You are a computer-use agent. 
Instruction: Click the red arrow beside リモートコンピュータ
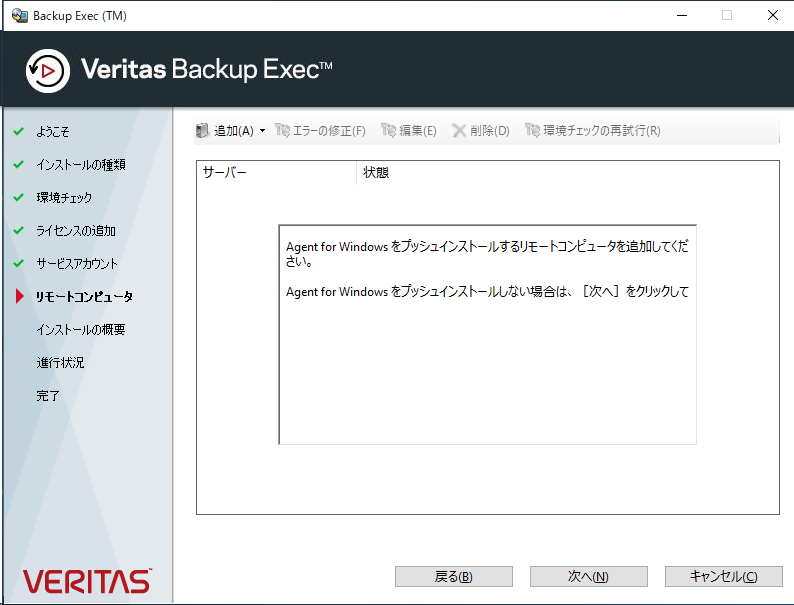point(20,296)
